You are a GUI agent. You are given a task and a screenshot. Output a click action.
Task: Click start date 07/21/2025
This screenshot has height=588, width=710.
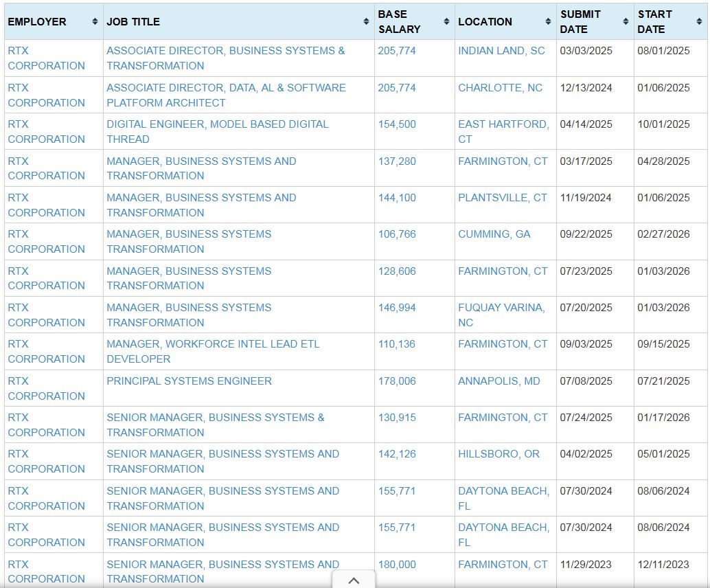coord(663,381)
